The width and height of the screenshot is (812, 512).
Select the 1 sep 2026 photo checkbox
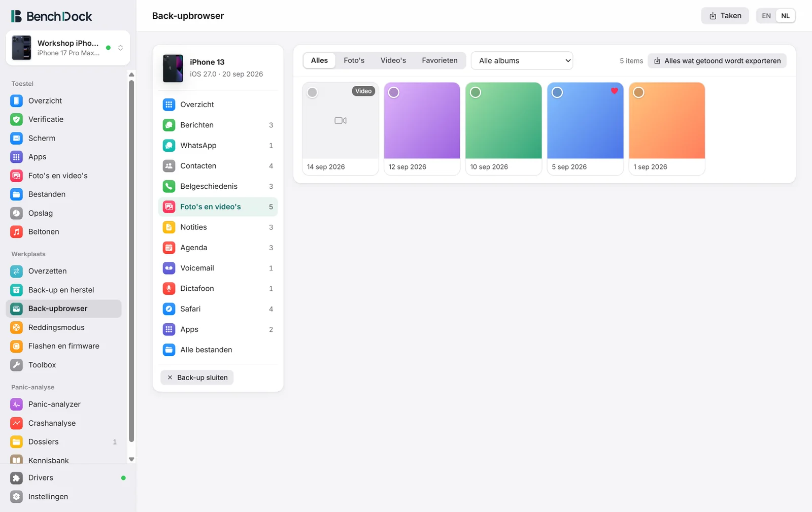[639, 92]
